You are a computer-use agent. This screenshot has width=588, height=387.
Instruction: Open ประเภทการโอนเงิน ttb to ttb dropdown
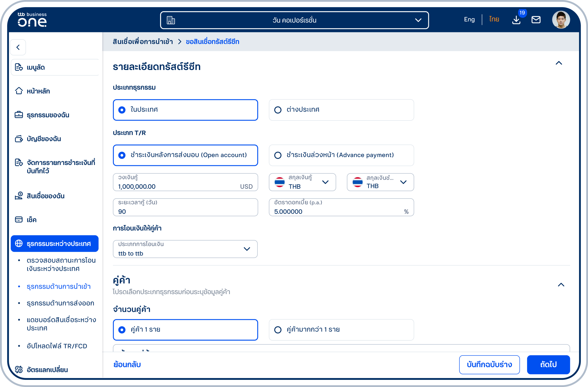point(185,249)
